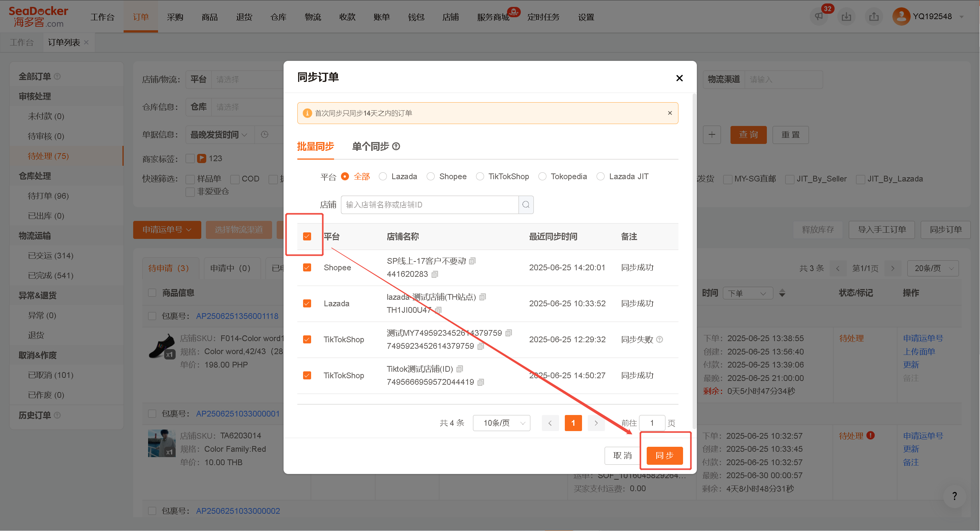This screenshot has height=531, width=980.
Task: Toggle the time sort arrows icon
Action: pyautogui.click(x=782, y=293)
